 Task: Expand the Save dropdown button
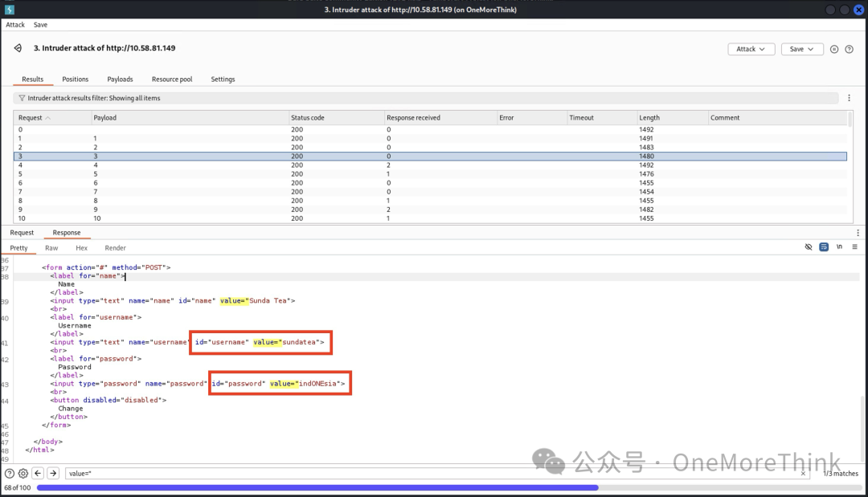(x=802, y=49)
